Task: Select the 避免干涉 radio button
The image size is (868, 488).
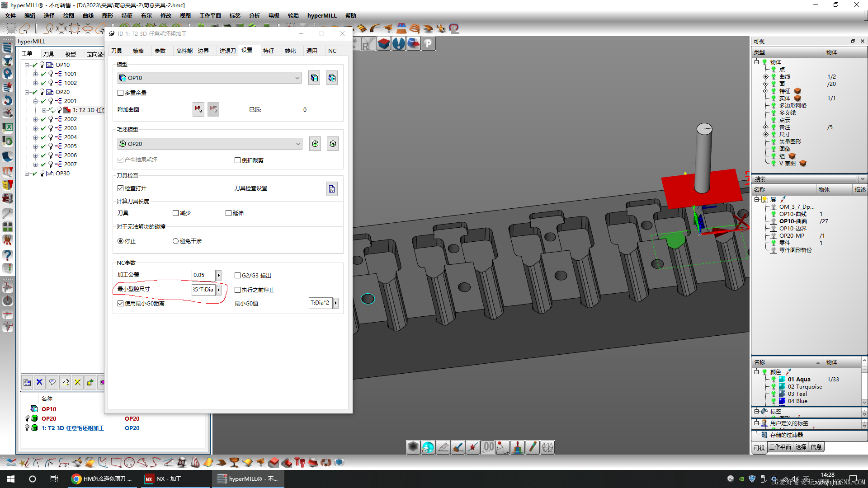Action: (x=175, y=241)
